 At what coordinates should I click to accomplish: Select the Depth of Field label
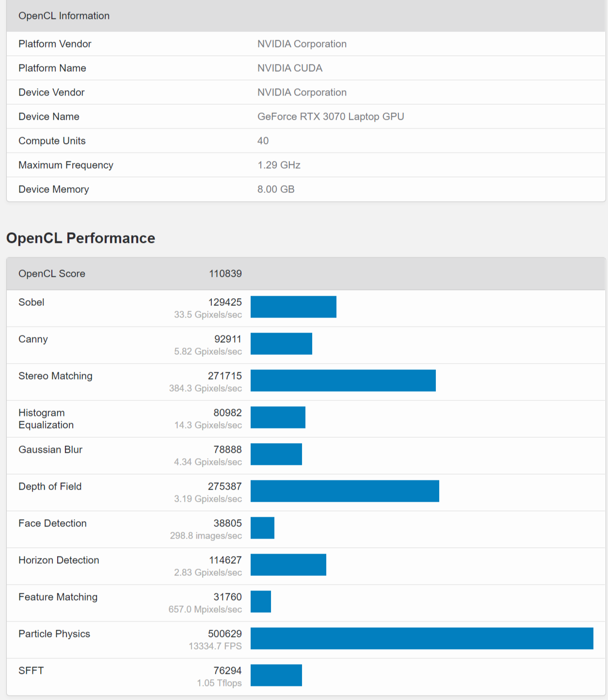click(x=50, y=486)
